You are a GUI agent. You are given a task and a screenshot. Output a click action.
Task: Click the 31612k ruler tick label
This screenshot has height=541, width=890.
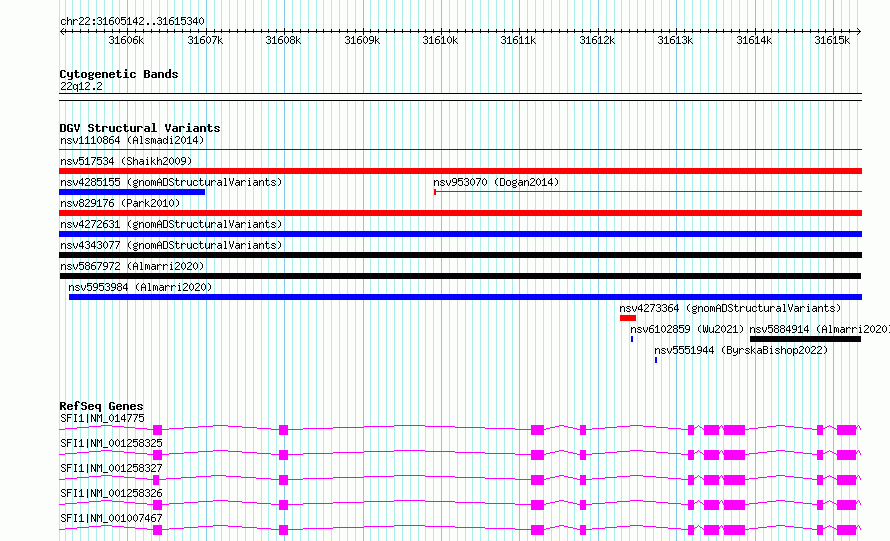click(597, 40)
